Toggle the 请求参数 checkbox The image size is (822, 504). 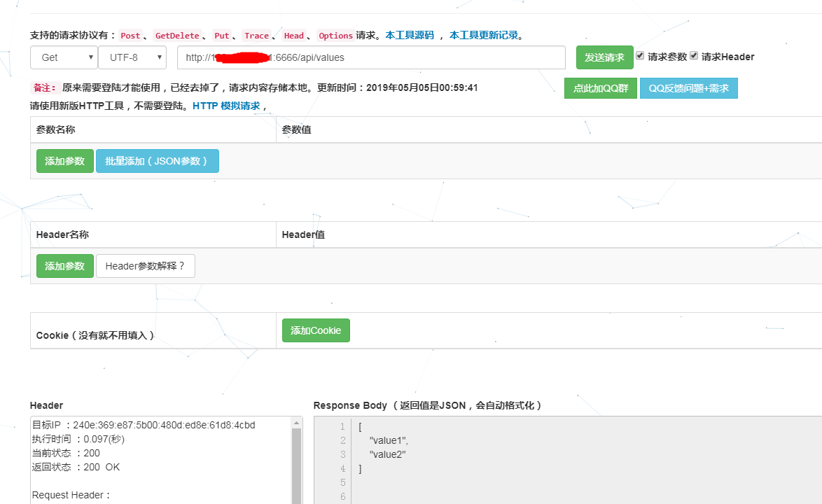[x=640, y=56]
